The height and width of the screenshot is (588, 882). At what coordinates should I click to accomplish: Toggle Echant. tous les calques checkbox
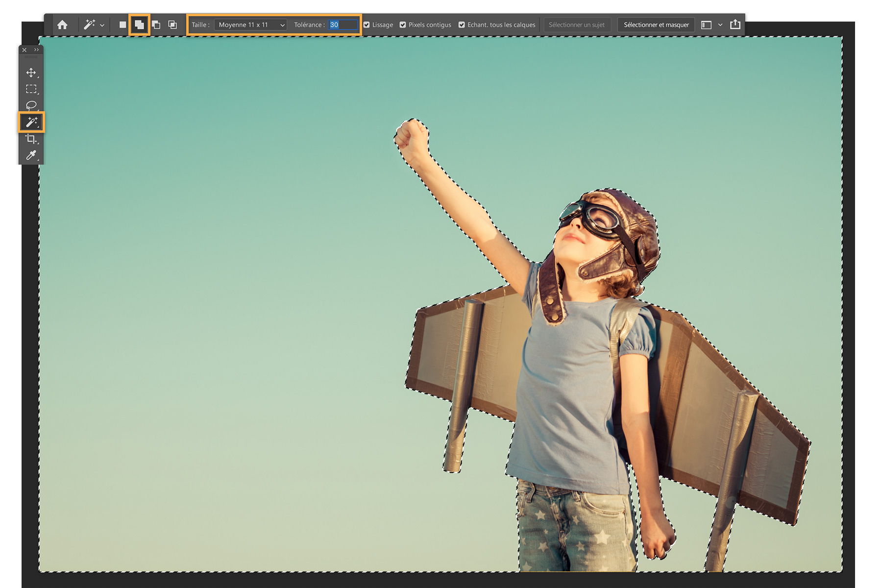pyautogui.click(x=462, y=25)
